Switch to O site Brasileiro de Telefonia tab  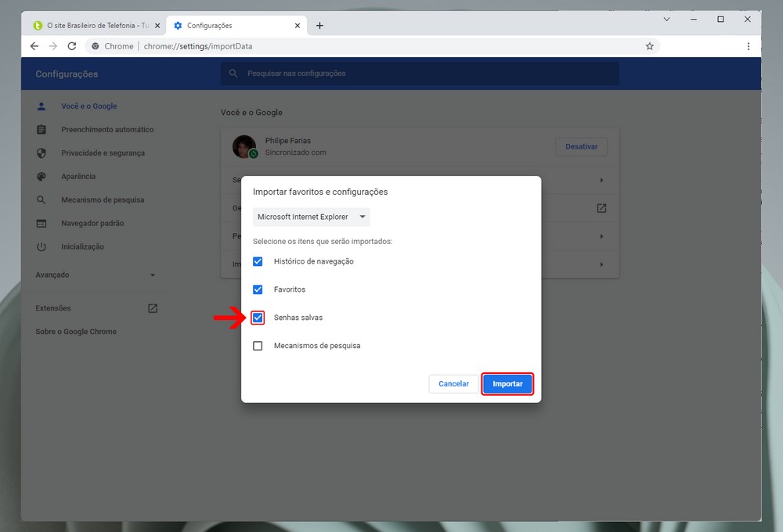[92, 26]
